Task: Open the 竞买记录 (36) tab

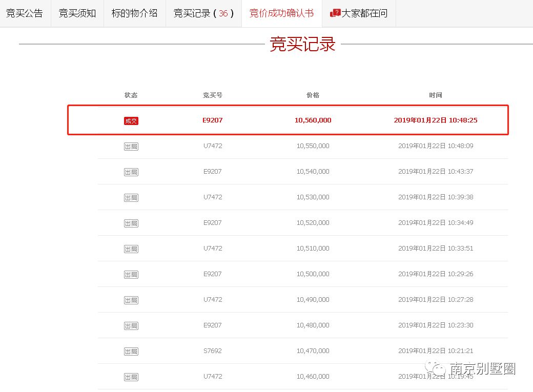Action: coord(203,13)
